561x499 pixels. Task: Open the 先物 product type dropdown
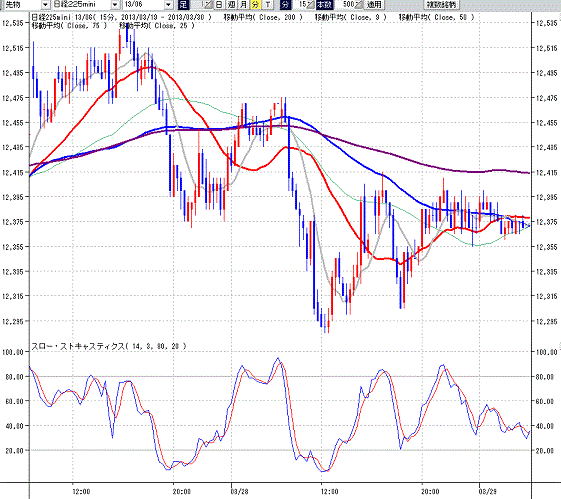[x=45, y=5]
